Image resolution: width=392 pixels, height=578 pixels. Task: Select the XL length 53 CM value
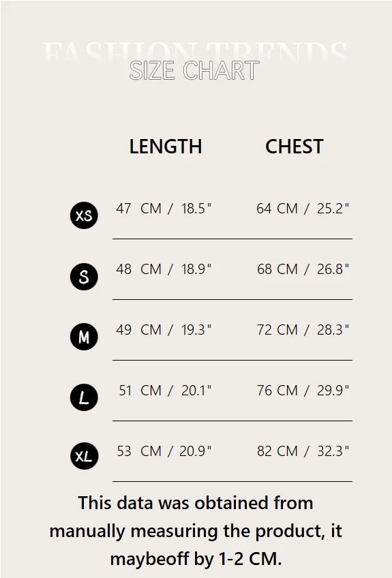(x=164, y=451)
